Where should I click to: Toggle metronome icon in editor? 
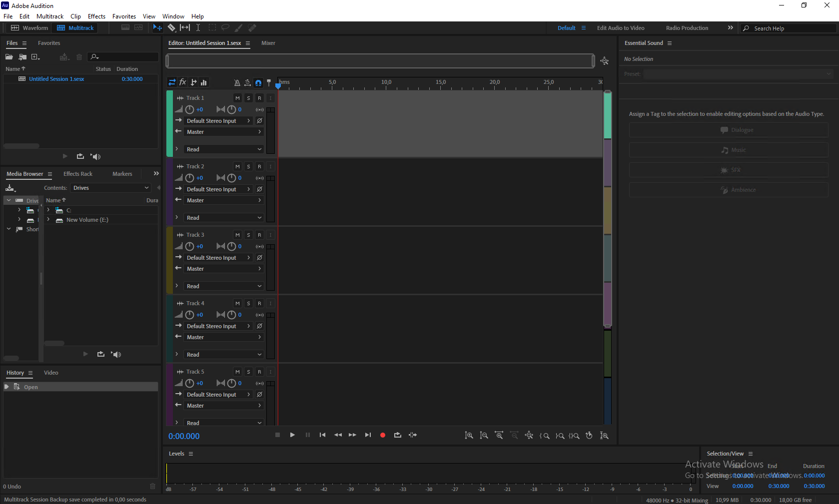pos(237,82)
